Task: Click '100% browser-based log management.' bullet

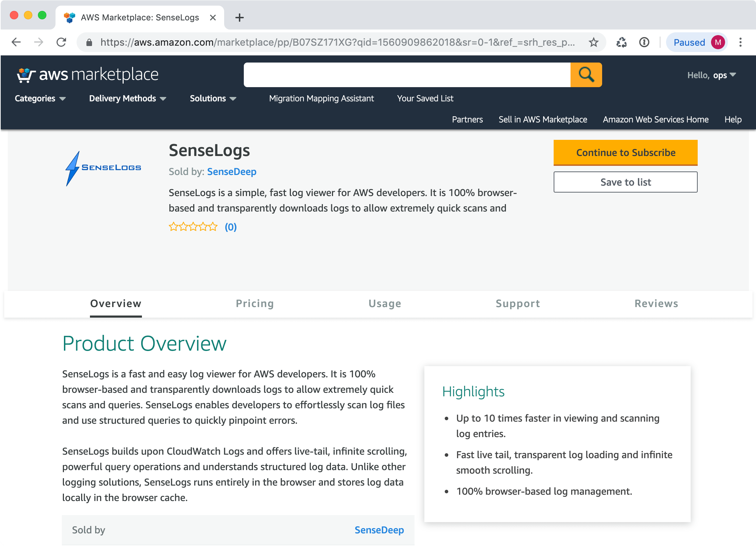Action: 544,492
